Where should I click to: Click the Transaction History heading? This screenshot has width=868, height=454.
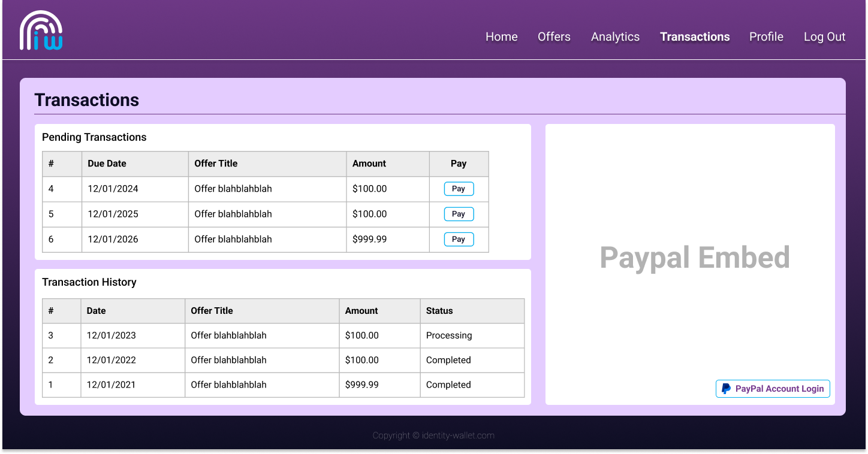[x=89, y=282]
